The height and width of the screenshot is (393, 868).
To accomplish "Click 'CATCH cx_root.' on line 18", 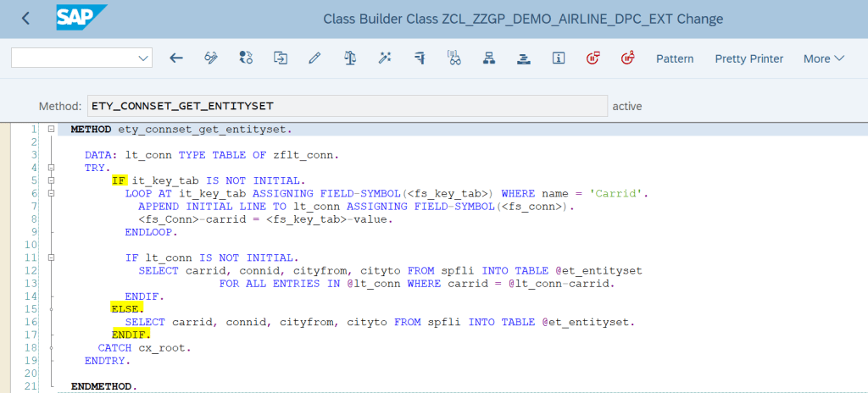I will tap(144, 347).
